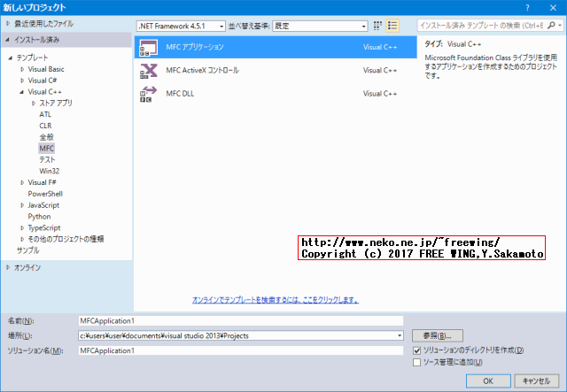Select Python in the tree
Screen dimensions: 567x392
point(39,217)
